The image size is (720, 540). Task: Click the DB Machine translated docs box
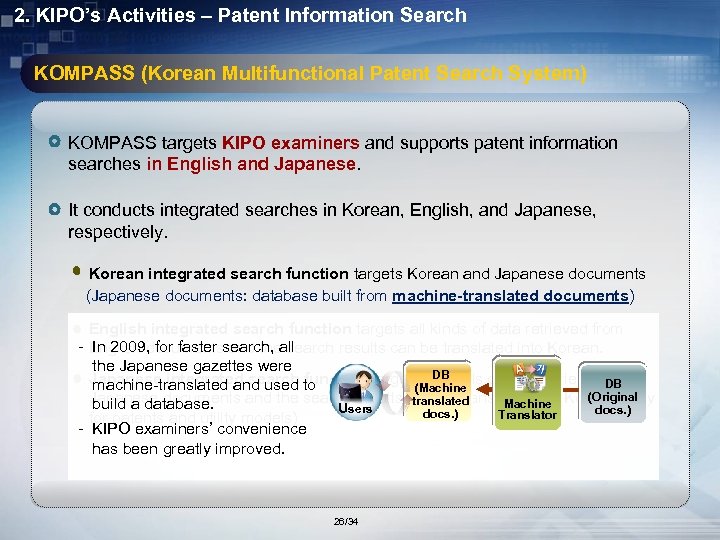[x=438, y=392]
